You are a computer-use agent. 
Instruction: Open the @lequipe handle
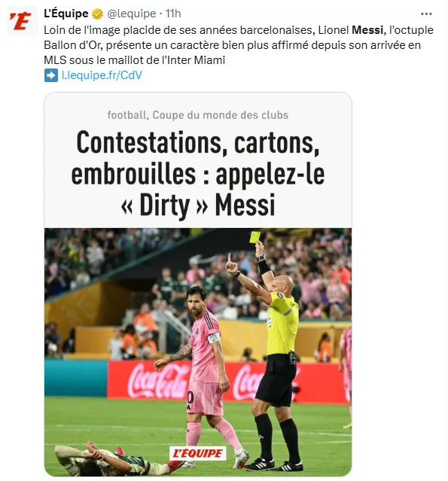(x=131, y=14)
